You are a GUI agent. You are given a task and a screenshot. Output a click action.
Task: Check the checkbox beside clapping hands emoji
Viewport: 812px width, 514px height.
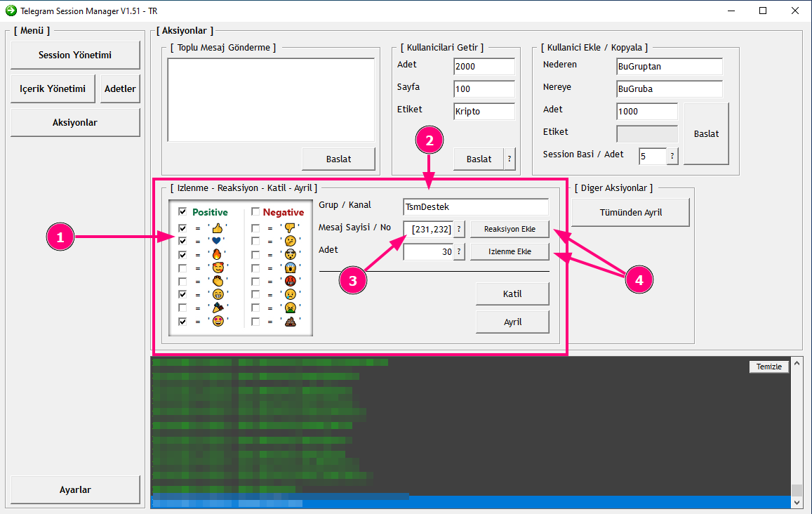(x=182, y=282)
